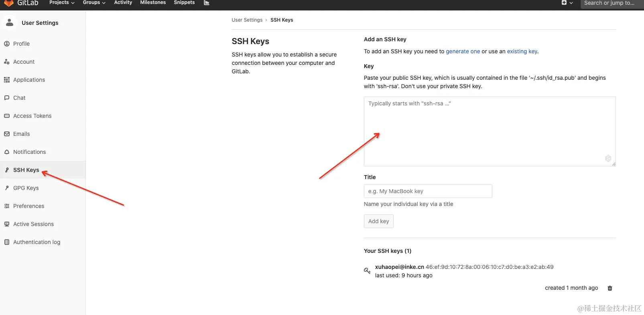644x315 pixels.
Task: Delete SSH key with trash icon
Action: click(x=610, y=288)
